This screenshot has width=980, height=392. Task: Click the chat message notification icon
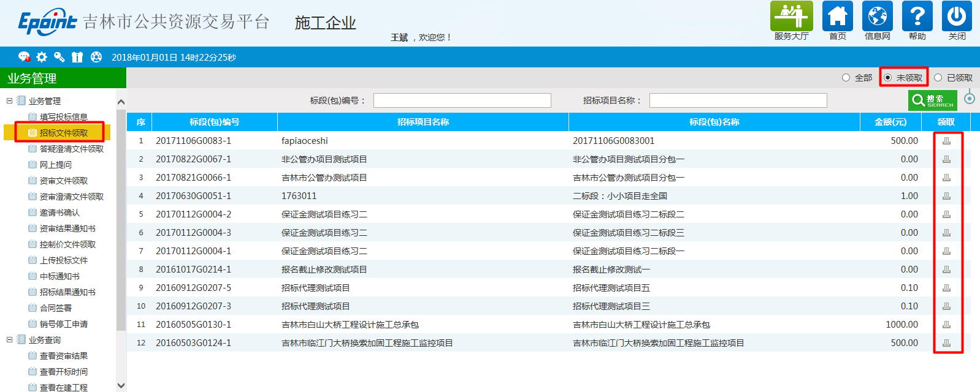point(24,57)
